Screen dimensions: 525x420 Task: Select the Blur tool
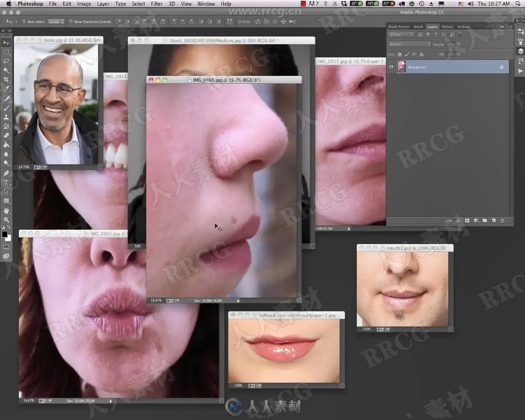pos(6,154)
